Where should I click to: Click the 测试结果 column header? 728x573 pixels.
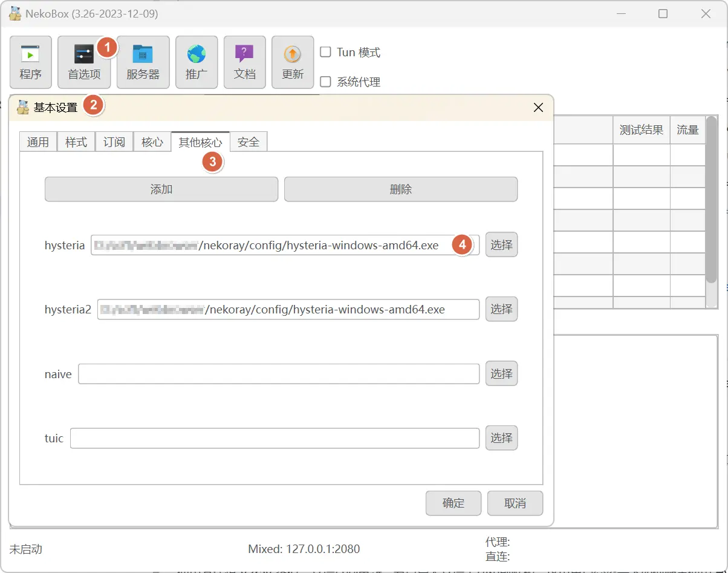coord(642,130)
